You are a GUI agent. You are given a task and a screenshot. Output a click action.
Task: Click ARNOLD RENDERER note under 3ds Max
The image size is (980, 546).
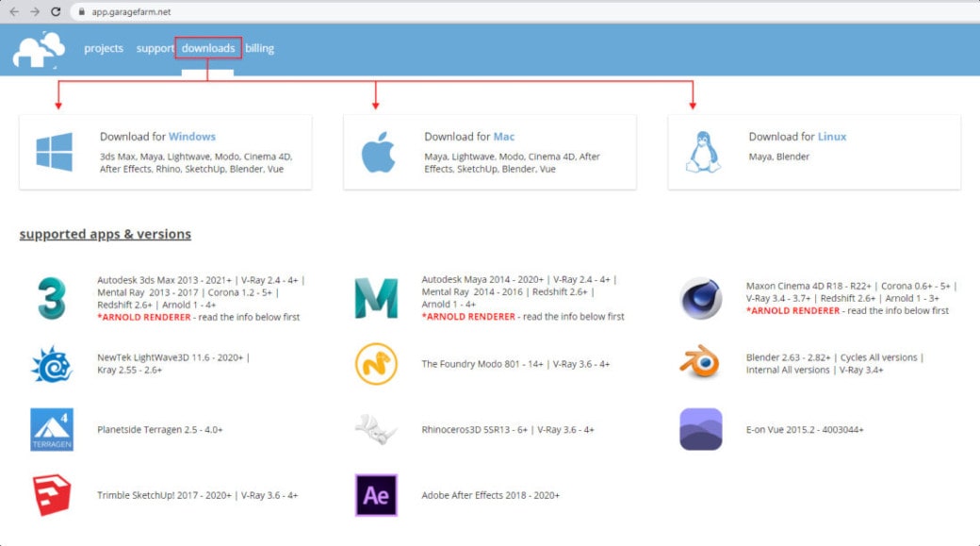click(x=198, y=317)
